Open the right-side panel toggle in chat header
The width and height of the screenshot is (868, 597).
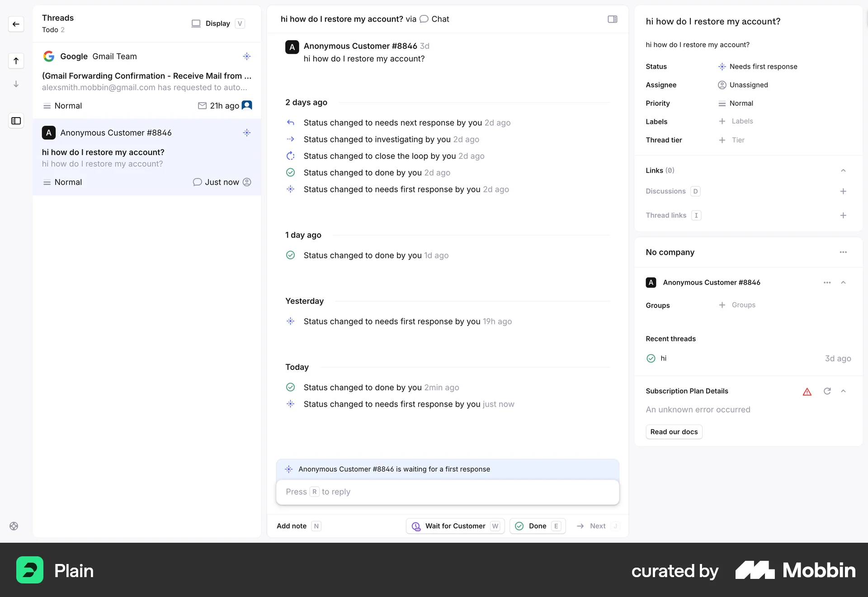tap(613, 19)
